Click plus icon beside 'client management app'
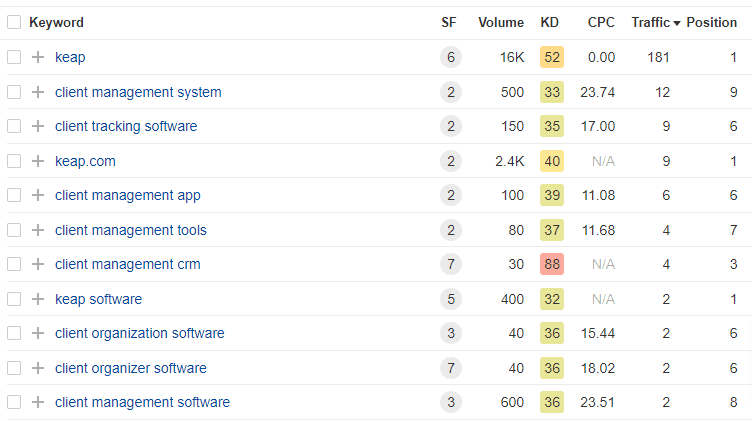Image resolution: width=752 pixels, height=421 pixels. point(38,195)
